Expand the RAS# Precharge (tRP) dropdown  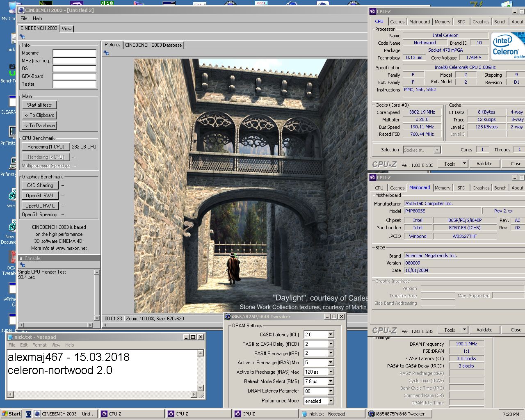[x=331, y=353]
